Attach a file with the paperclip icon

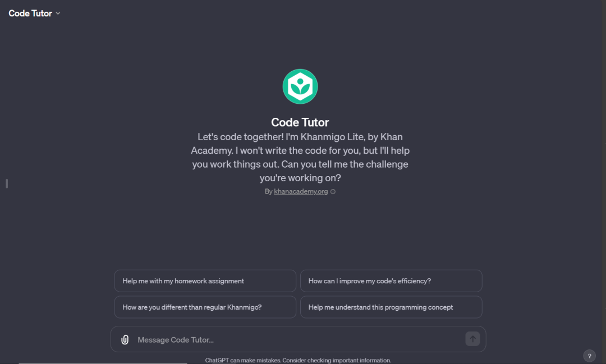[125, 340]
